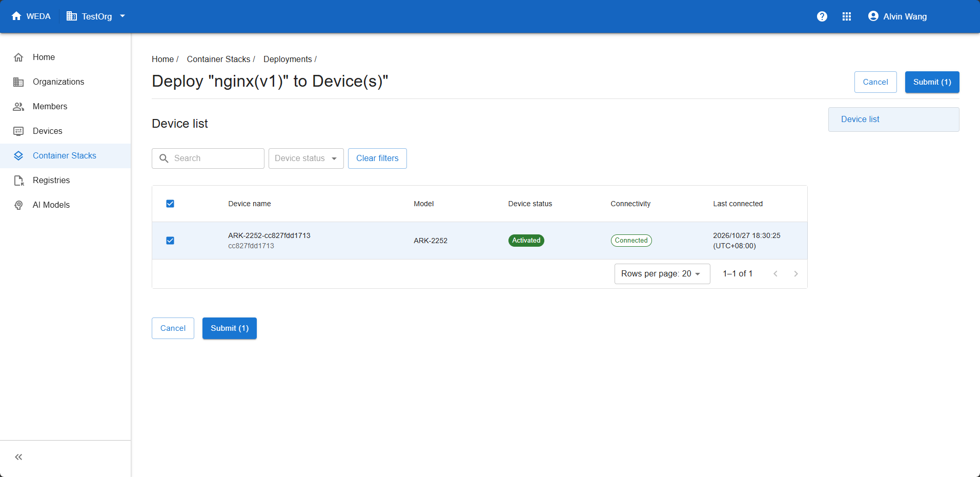Click the Deployments breadcrumb link
This screenshot has width=980, height=477.
click(288, 59)
